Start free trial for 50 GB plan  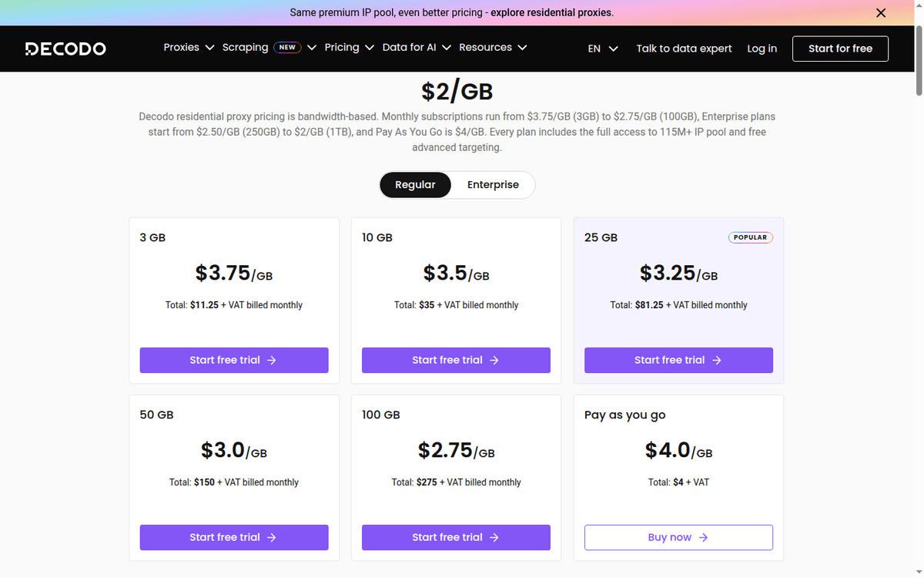(x=234, y=537)
